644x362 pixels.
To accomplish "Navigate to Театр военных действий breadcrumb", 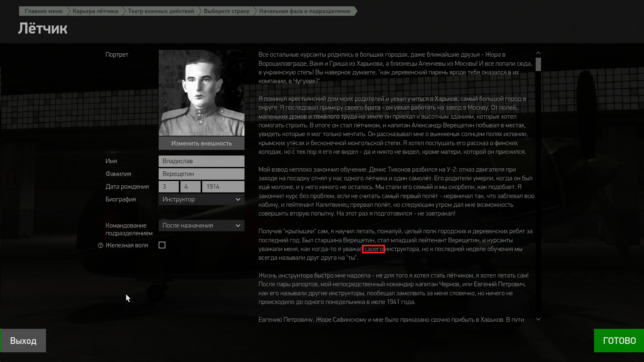I will (x=161, y=11).
